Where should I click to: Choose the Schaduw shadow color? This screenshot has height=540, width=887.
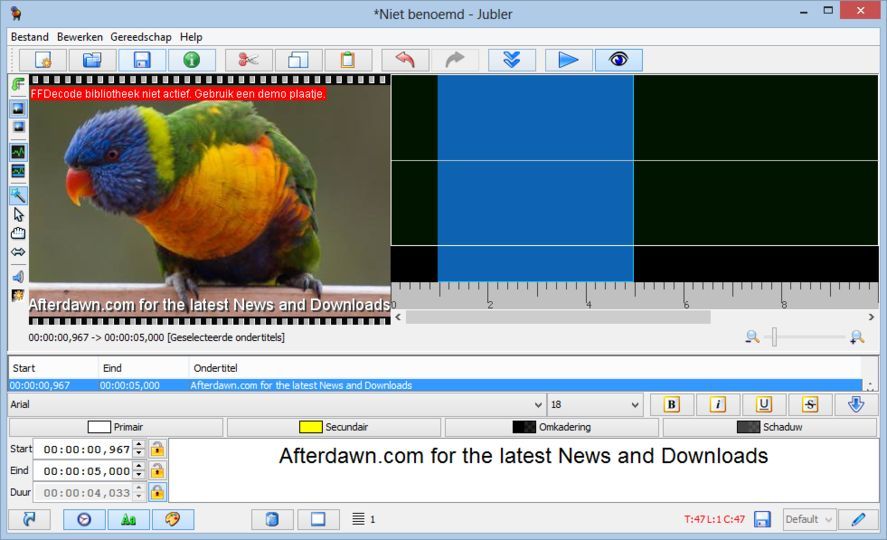point(769,427)
